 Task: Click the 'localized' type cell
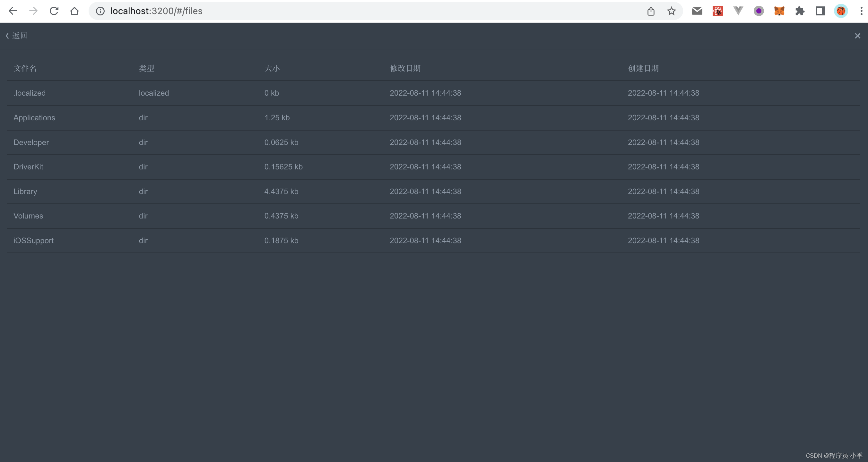154,93
